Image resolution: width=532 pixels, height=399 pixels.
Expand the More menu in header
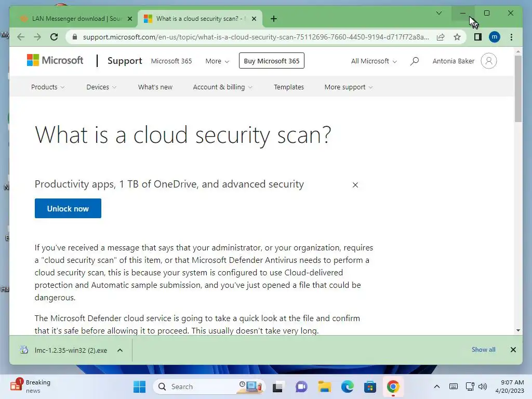click(x=217, y=61)
